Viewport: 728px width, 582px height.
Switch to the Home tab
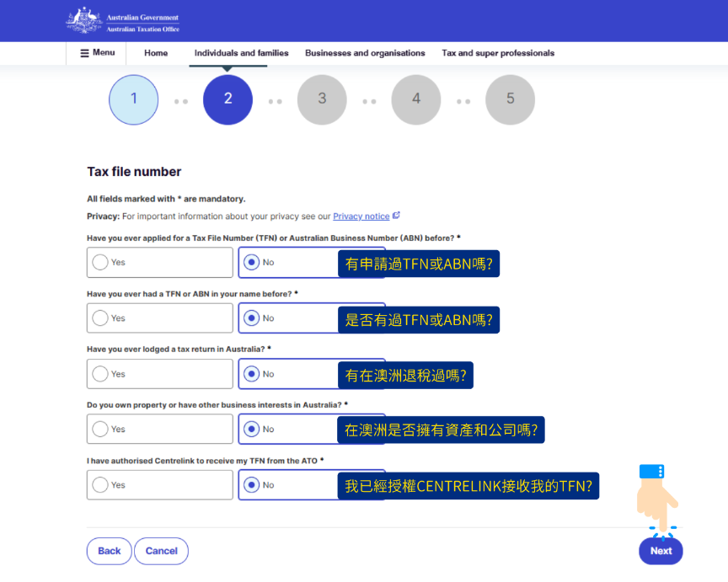click(155, 52)
